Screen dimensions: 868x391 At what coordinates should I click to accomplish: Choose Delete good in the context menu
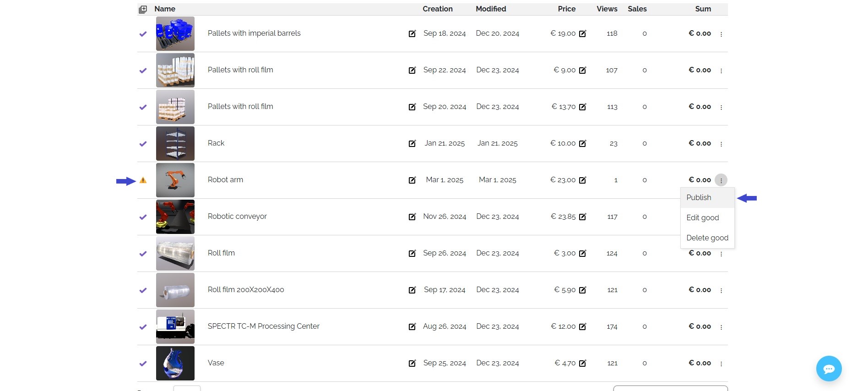[x=707, y=238]
